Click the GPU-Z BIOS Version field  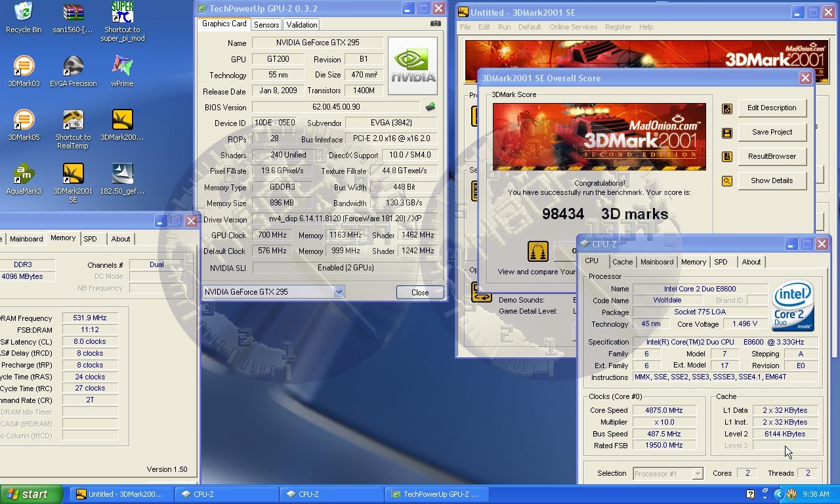coord(336,107)
